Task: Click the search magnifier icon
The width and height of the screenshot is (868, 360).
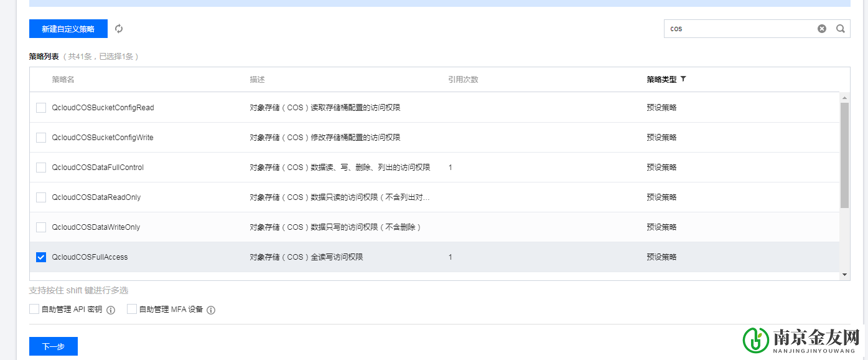Action: [840, 29]
